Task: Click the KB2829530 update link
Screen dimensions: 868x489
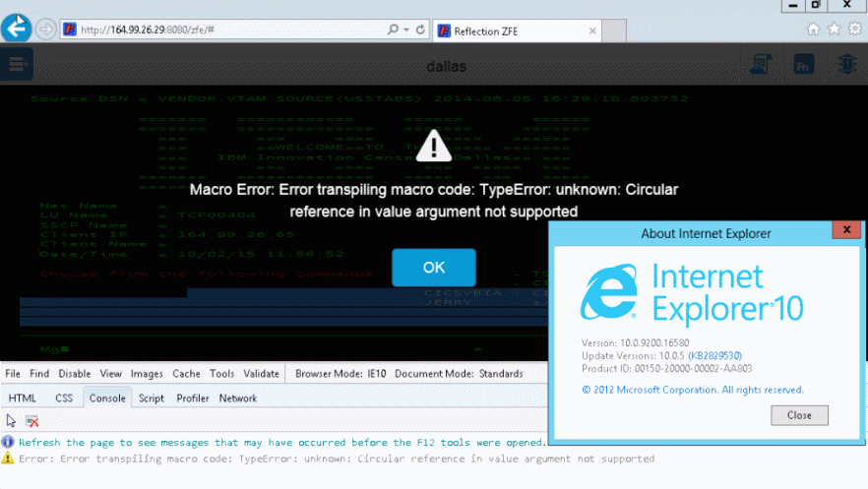Action: click(714, 356)
